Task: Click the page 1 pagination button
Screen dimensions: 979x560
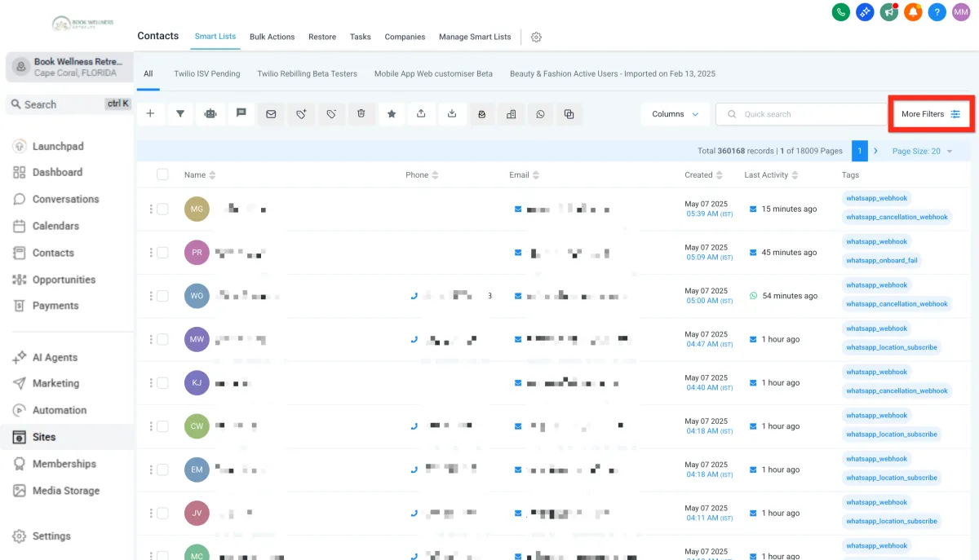Action: coord(860,151)
